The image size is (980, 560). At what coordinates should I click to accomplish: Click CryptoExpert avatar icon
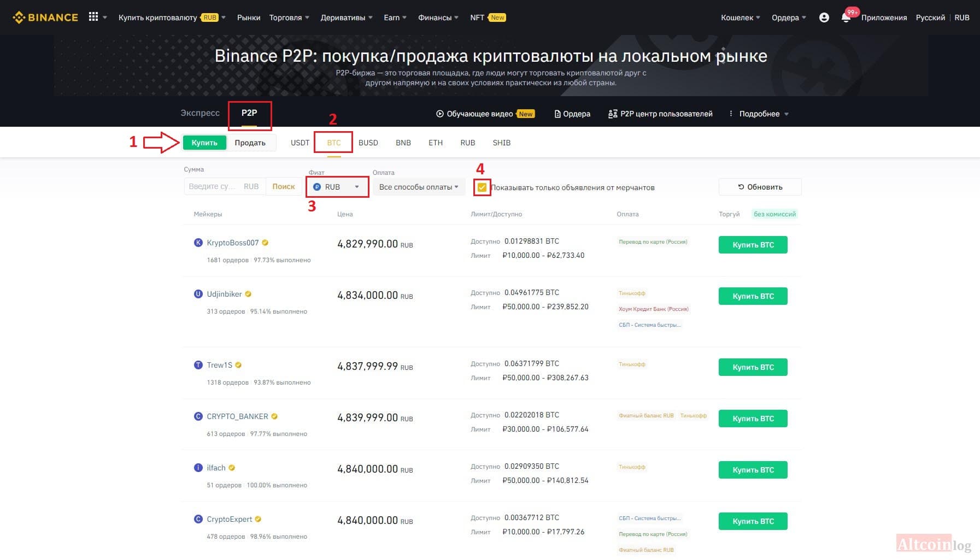click(198, 519)
